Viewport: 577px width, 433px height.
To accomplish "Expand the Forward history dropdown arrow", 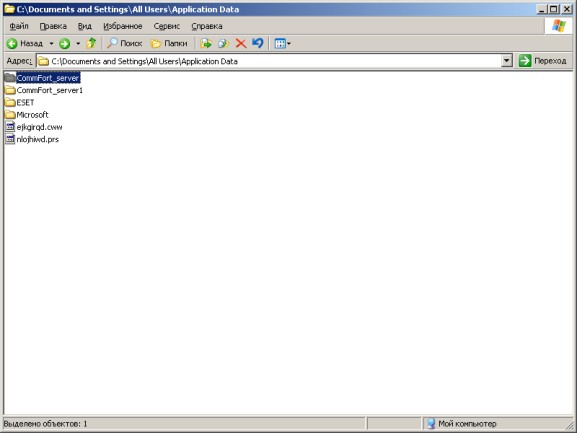I will 78,43.
